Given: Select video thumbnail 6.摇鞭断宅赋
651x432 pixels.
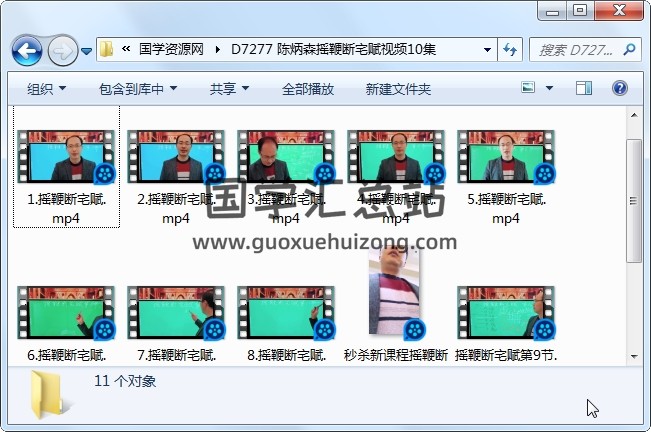Looking at the screenshot, I should pyautogui.click(x=66, y=312).
